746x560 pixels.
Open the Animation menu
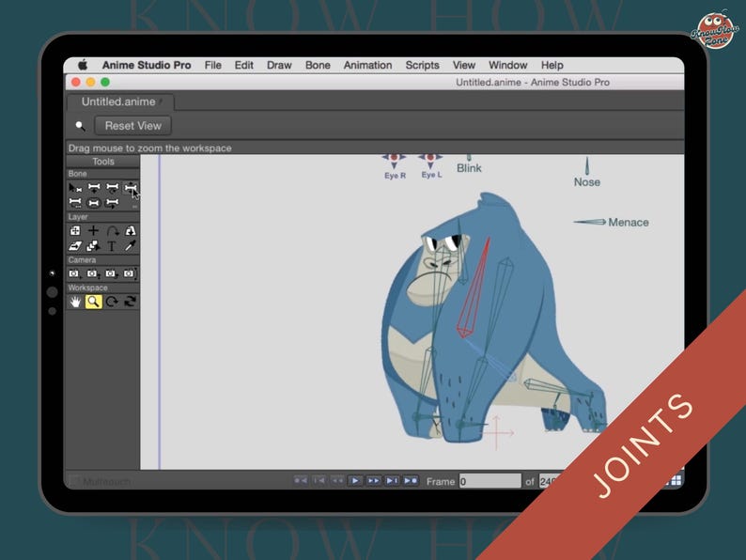point(367,65)
